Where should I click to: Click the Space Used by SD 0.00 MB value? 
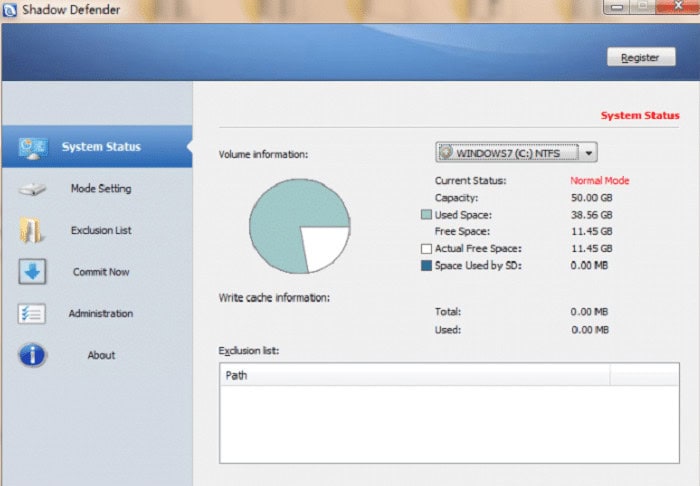tap(589, 266)
